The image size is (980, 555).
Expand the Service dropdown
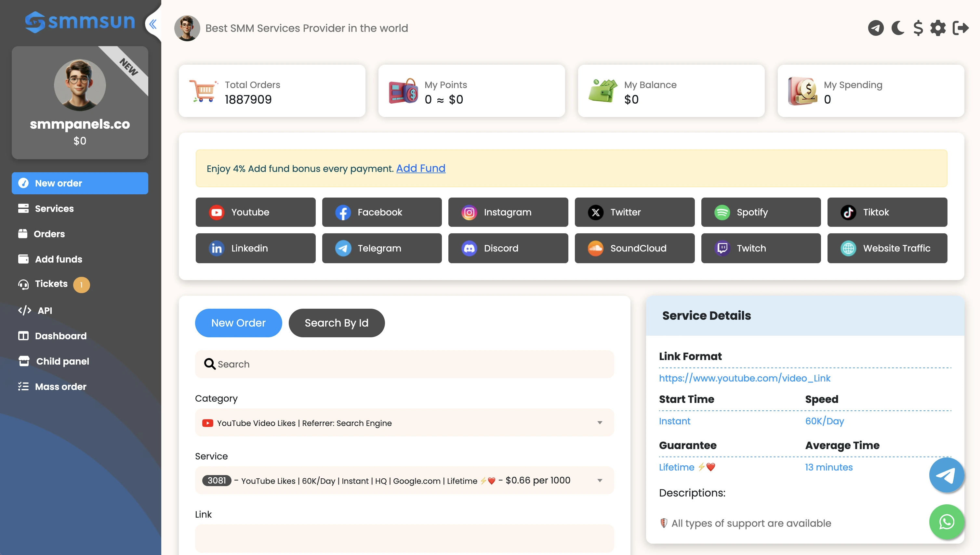tap(404, 480)
